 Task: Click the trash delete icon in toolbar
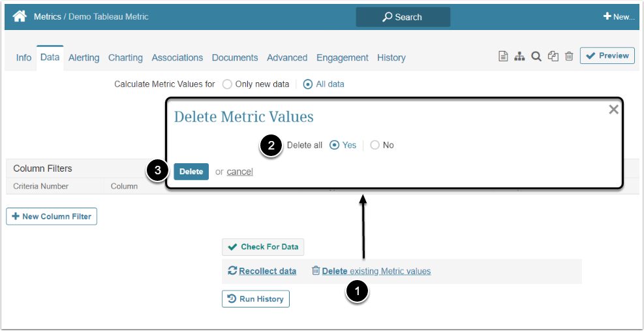(569, 57)
